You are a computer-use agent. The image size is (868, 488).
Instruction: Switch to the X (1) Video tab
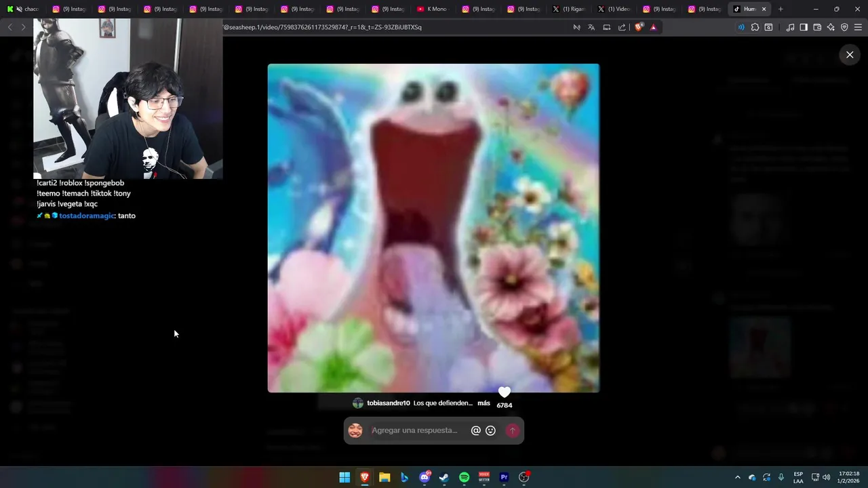pos(614,9)
